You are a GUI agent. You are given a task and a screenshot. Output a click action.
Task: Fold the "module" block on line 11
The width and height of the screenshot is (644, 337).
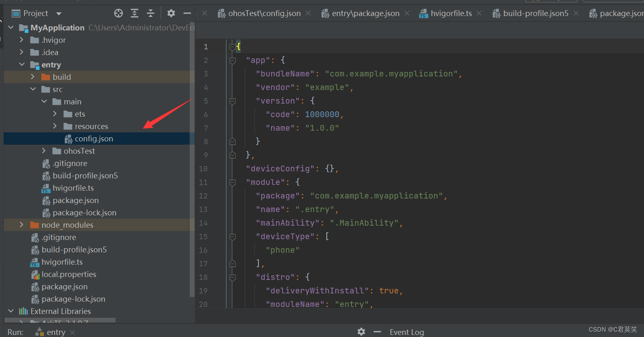pos(232,182)
